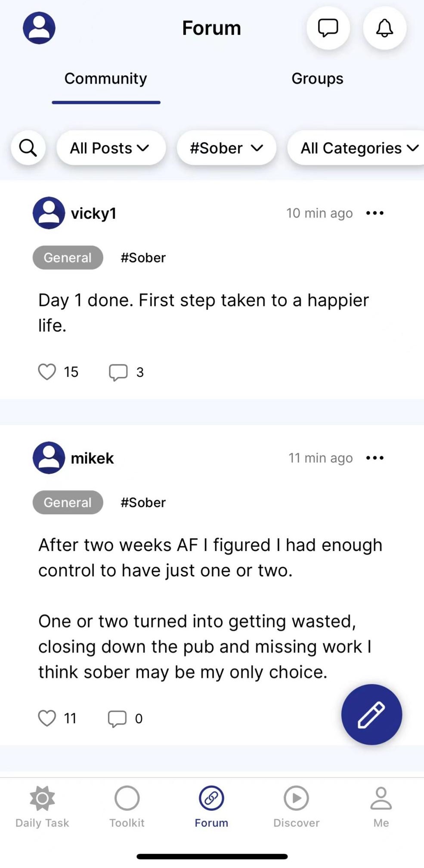Compose a new post with pencil button

pyautogui.click(x=371, y=714)
